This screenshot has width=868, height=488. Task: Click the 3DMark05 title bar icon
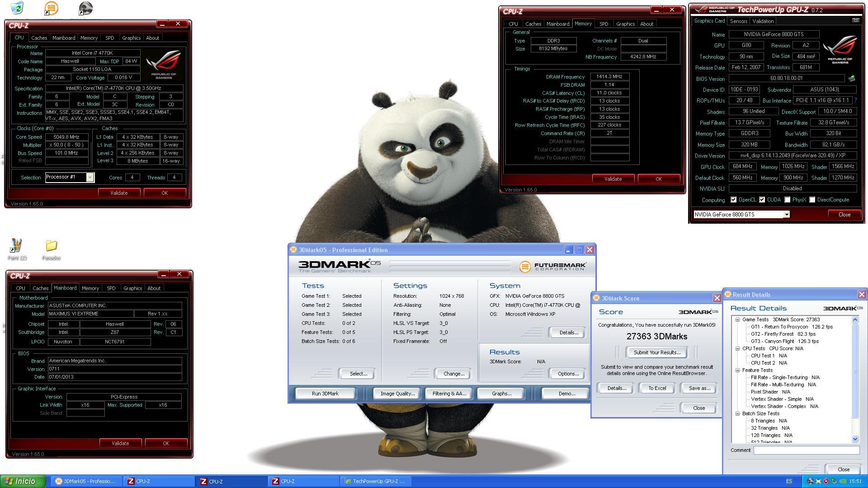(x=293, y=249)
